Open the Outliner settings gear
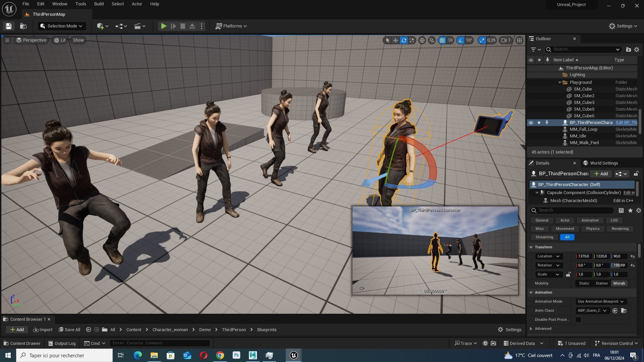This screenshot has width=644, height=362. click(x=637, y=50)
